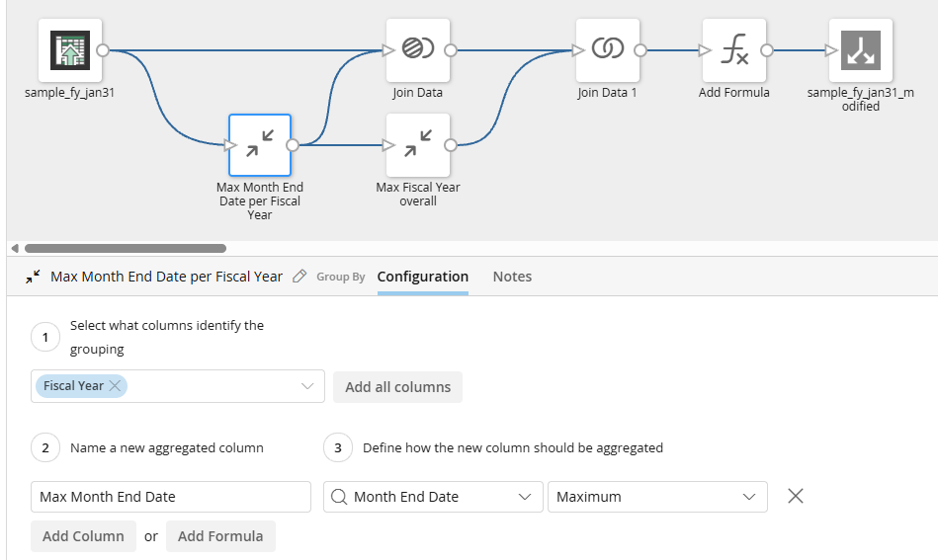The height and width of the screenshot is (560, 938).
Task: Open the Maximum aggregation type dropdown
Action: [657, 497]
